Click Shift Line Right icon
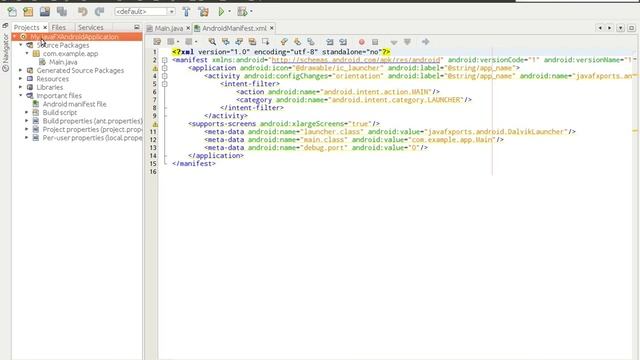The image size is (640, 360). pos(343,42)
